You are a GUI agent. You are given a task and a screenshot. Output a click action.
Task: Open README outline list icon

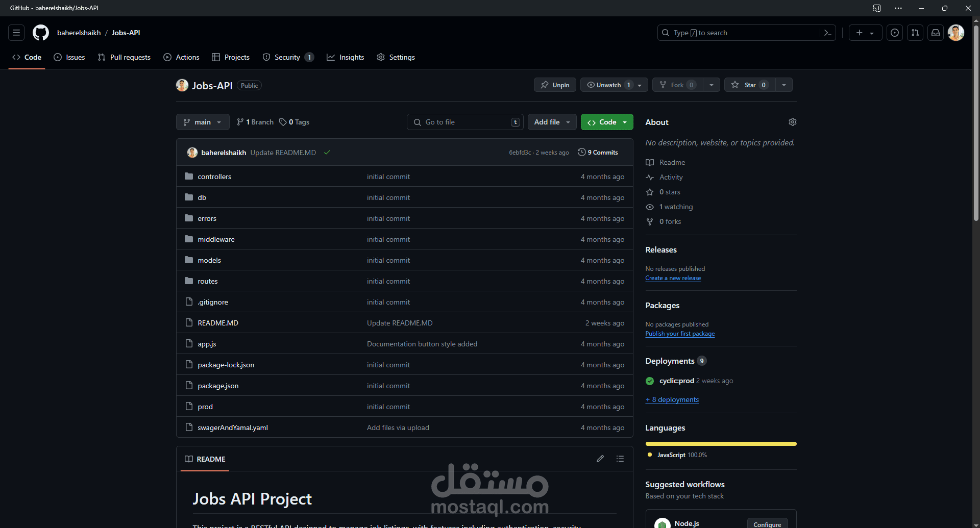[620, 459]
